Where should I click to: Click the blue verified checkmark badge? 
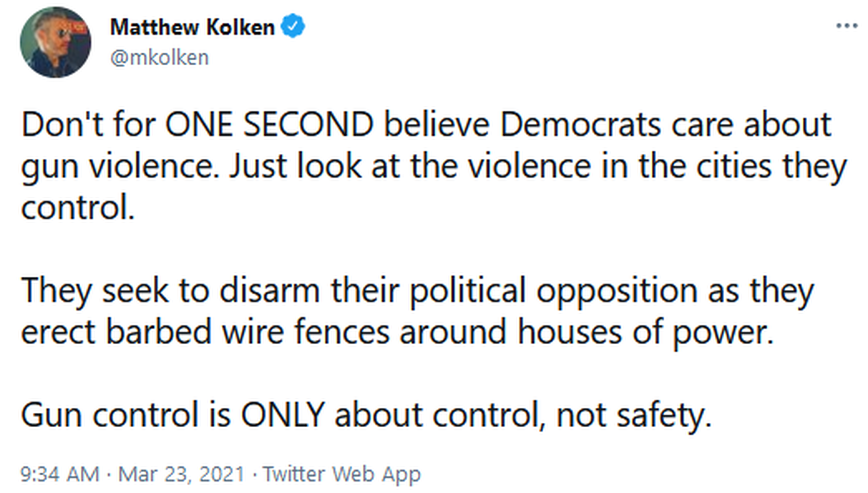[293, 26]
